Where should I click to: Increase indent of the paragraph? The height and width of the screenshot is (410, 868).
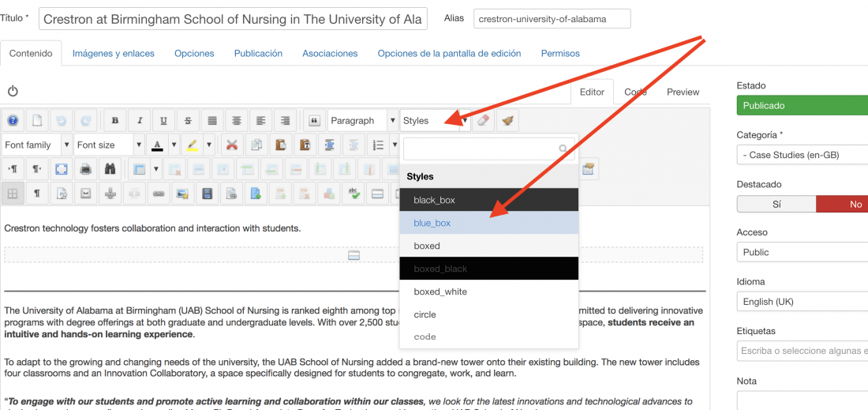330,145
